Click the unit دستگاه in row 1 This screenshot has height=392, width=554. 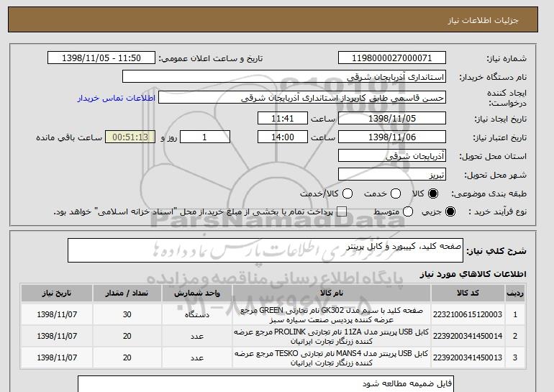(197, 314)
